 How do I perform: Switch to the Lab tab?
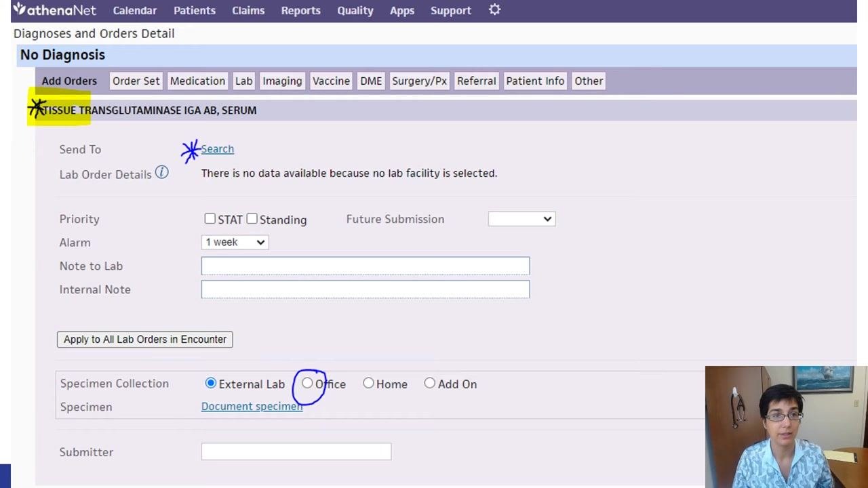coord(243,81)
